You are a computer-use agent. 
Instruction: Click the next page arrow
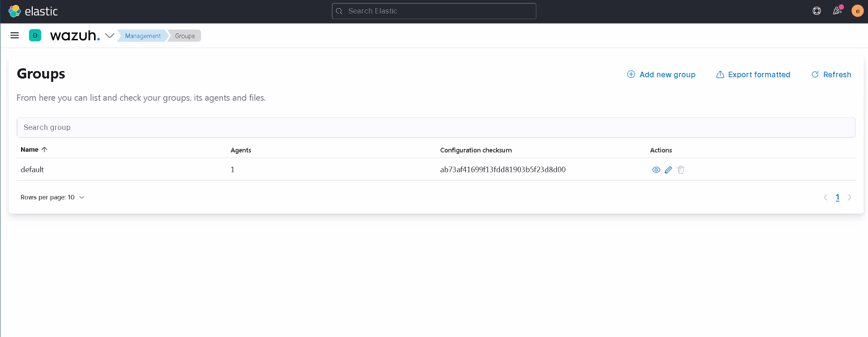click(x=849, y=197)
